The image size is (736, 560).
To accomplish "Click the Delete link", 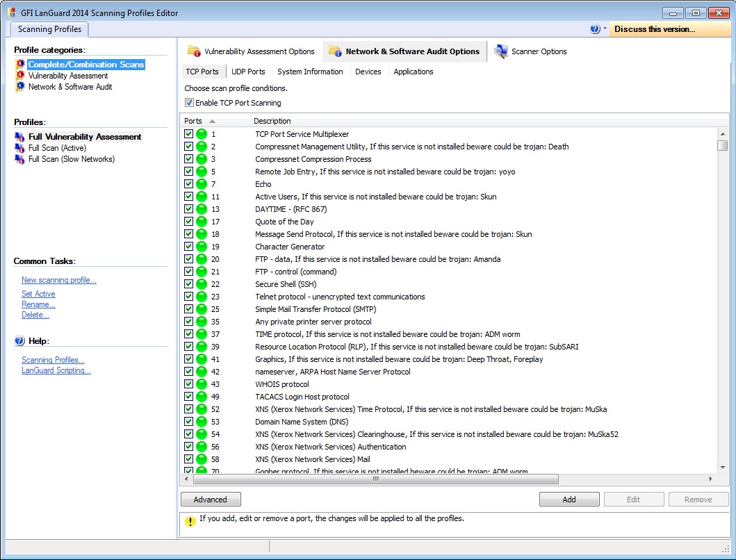I will click(x=35, y=315).
